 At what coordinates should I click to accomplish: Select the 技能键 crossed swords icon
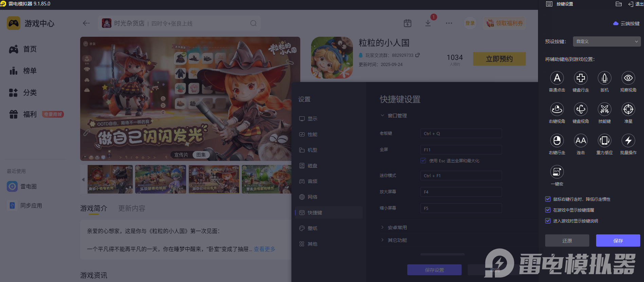pos(605,109)
